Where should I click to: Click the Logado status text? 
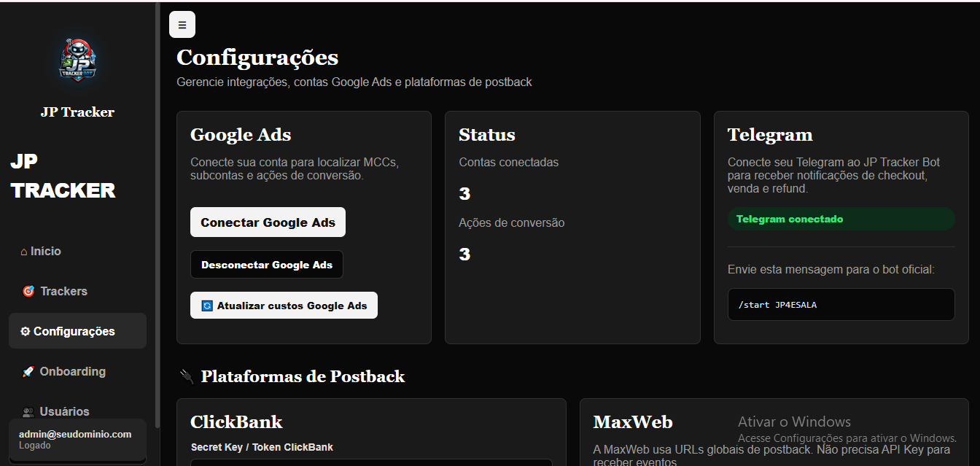(35, 446)
